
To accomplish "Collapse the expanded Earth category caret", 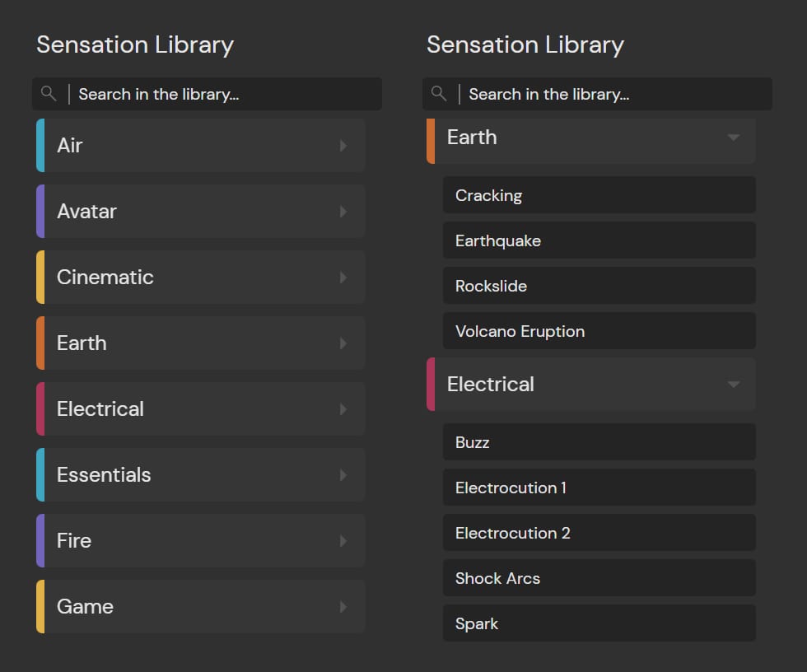I will pyautogui.click(x=734, y=138).
